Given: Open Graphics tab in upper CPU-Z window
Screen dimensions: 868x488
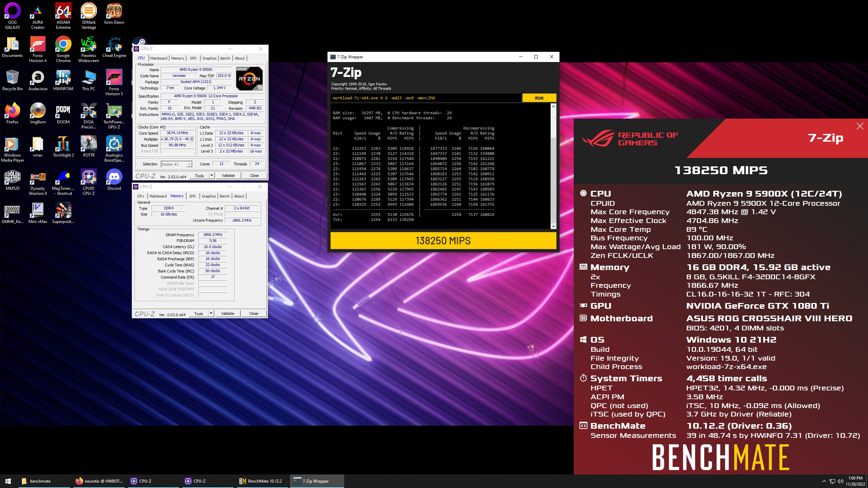Looking at the screenshot, I should pos(209,58).
